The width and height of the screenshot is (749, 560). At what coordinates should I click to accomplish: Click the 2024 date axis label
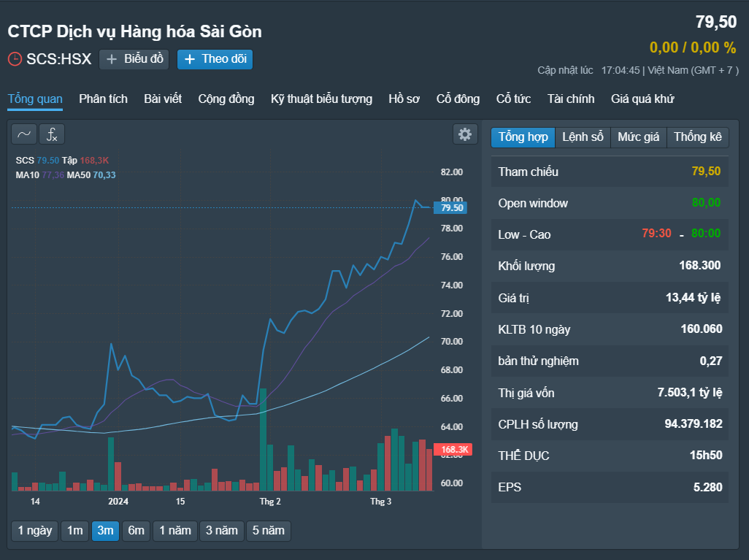click(118, 502)
